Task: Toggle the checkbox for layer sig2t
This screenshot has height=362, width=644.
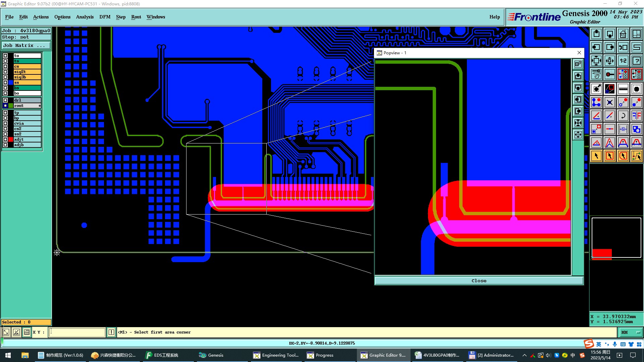Action: click(x=5, y=72)
